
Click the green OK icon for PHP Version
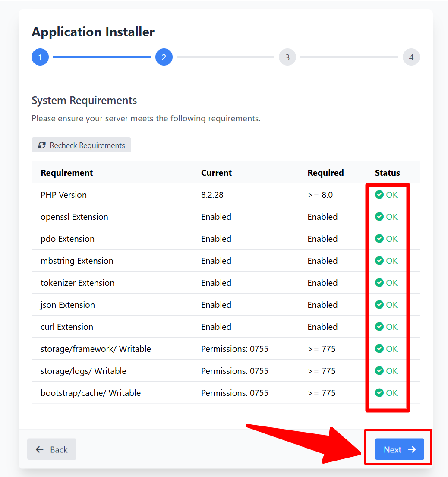pyautogui.click(x=380, y=195)
